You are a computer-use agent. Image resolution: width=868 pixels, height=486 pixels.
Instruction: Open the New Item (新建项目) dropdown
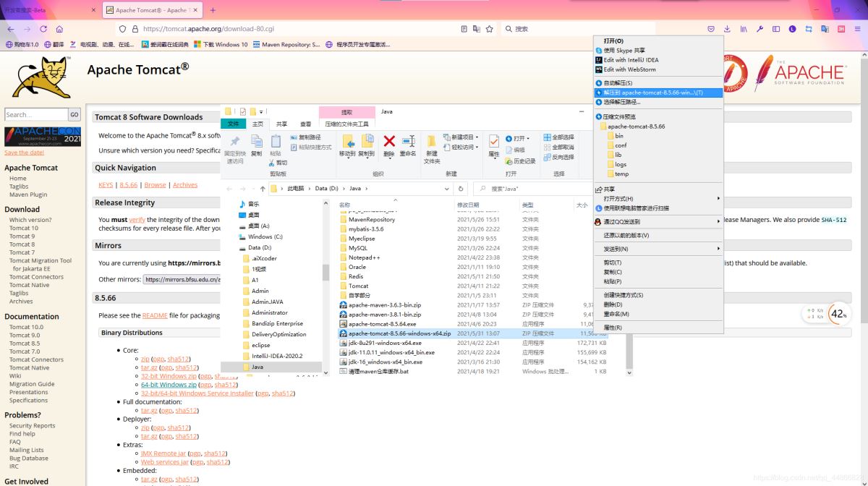coord(460,137)
